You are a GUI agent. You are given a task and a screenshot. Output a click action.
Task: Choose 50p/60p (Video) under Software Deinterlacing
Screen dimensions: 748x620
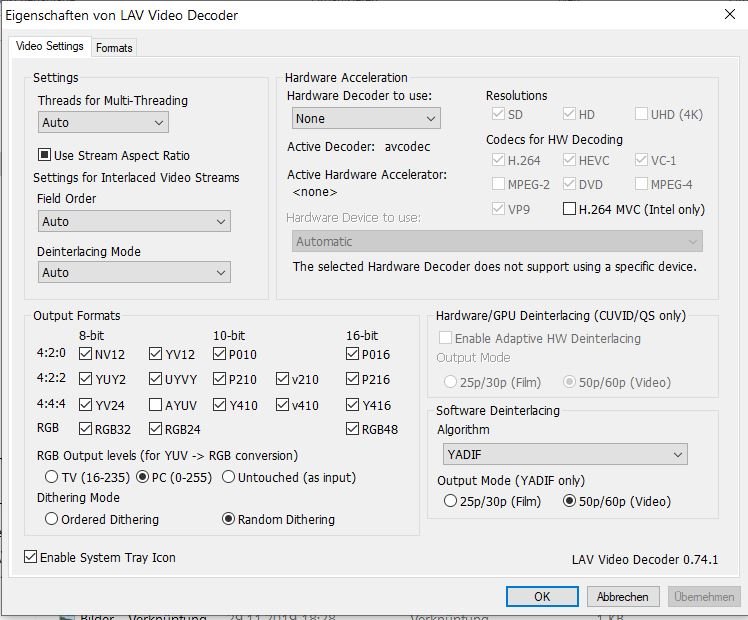tap(570, 501)
